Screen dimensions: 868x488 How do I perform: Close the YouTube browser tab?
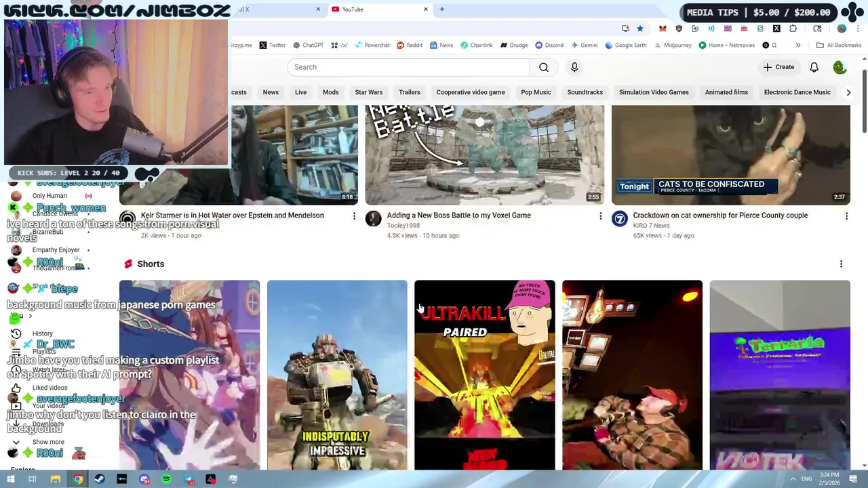[426, 9]
